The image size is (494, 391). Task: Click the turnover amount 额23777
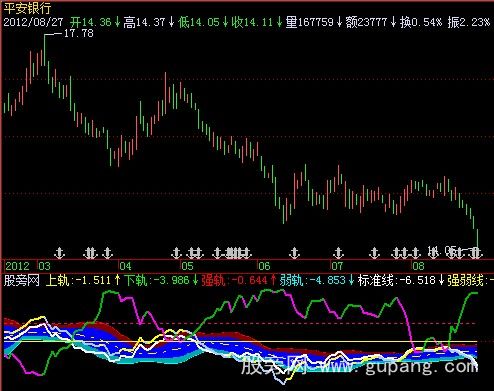click(x=367, y=22)
